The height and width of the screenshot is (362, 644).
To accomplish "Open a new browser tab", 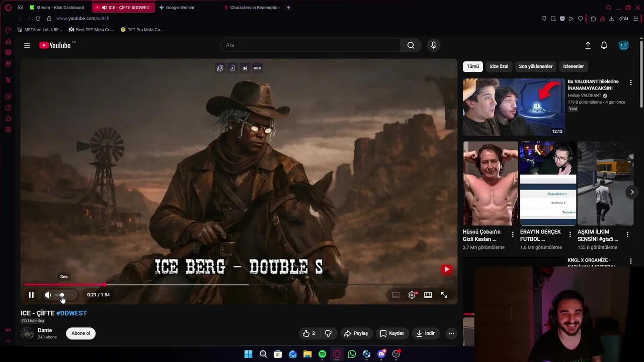I will click(x=288, y=8).
